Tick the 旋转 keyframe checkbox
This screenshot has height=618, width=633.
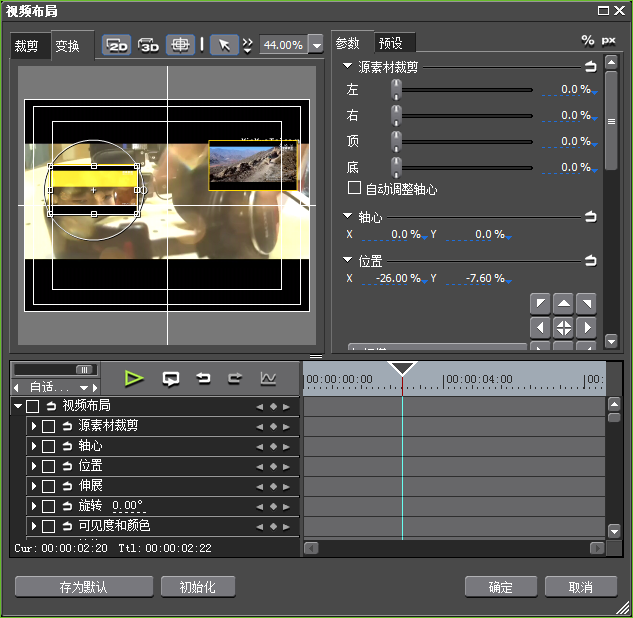coord(48,506)
